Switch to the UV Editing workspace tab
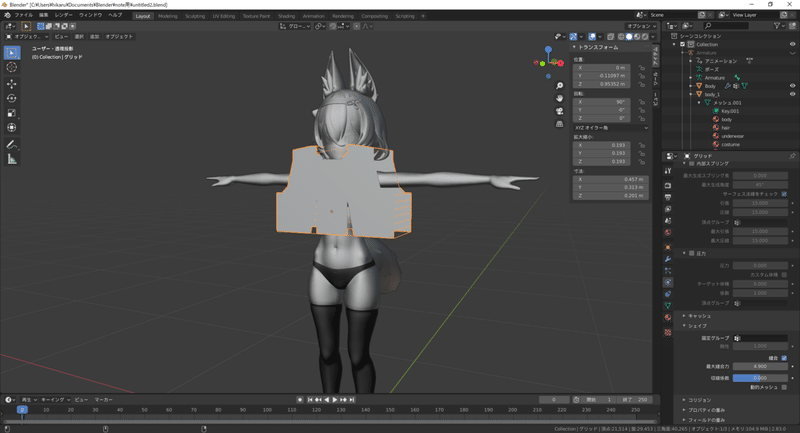This screenshot has width=800, height=433. tap(223, 16)
